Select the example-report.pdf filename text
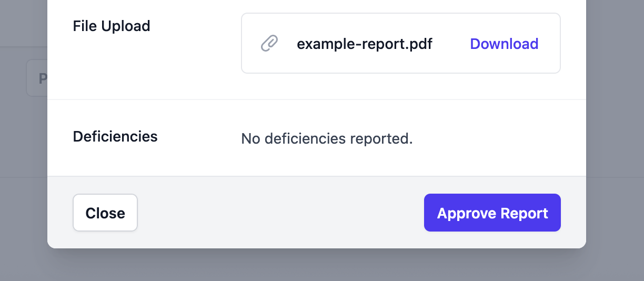Viewport: 644px width, 281px height. (x=364, y=44)
